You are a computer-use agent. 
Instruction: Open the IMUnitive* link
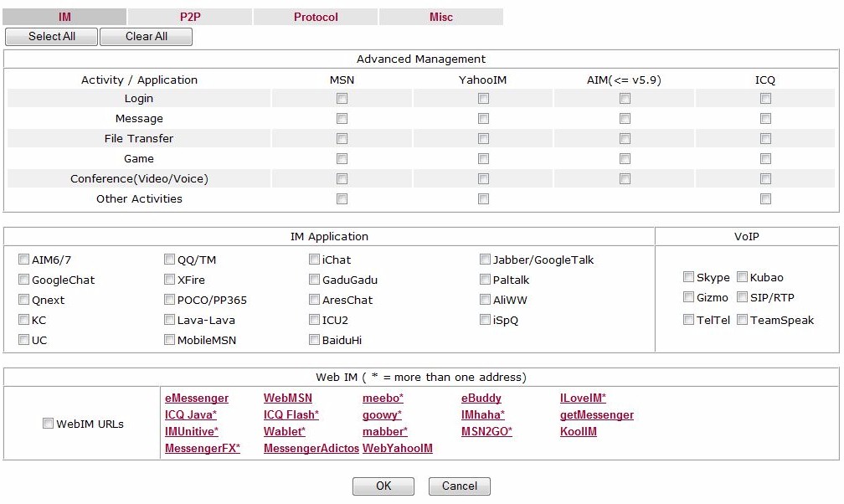pos(192,431)
